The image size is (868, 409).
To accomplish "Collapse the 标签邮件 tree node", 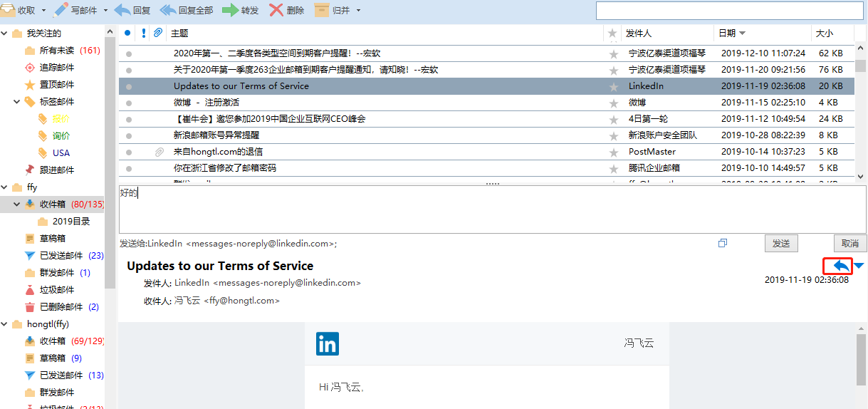I will tap(16, 102).
